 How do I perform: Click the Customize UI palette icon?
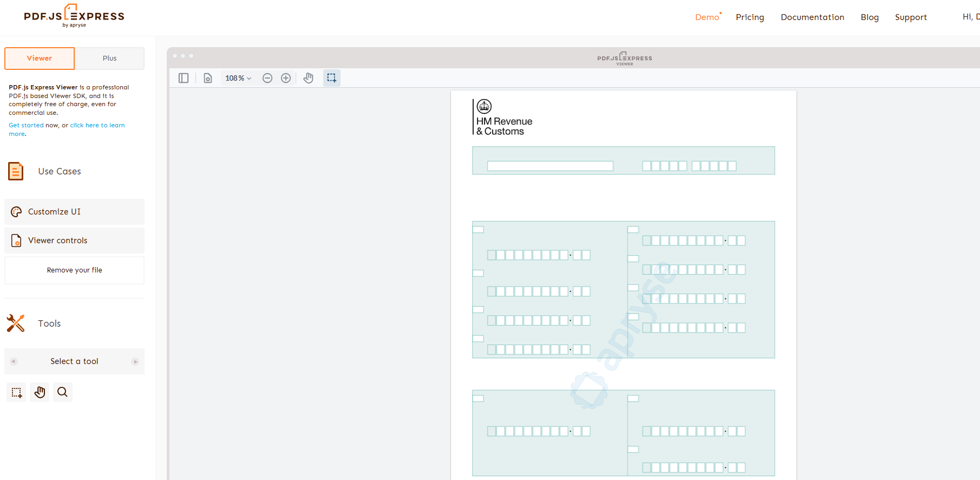coord(16,212)
